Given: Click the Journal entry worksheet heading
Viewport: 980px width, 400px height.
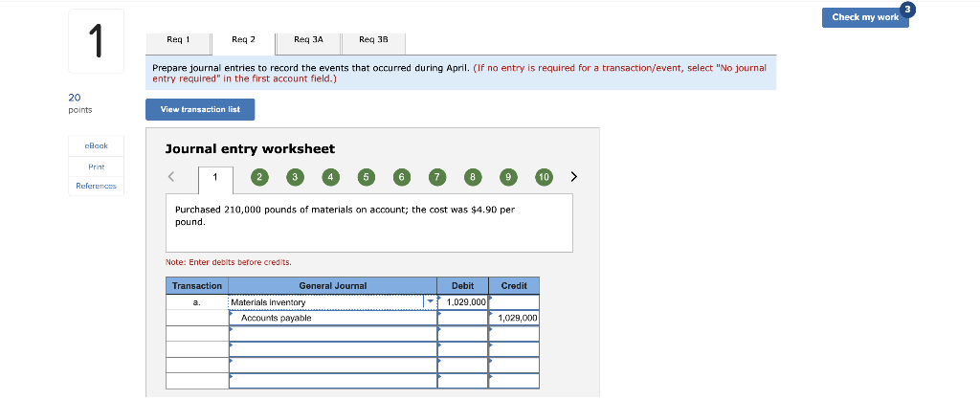Looking at the screenshot, I should [250, 148].
